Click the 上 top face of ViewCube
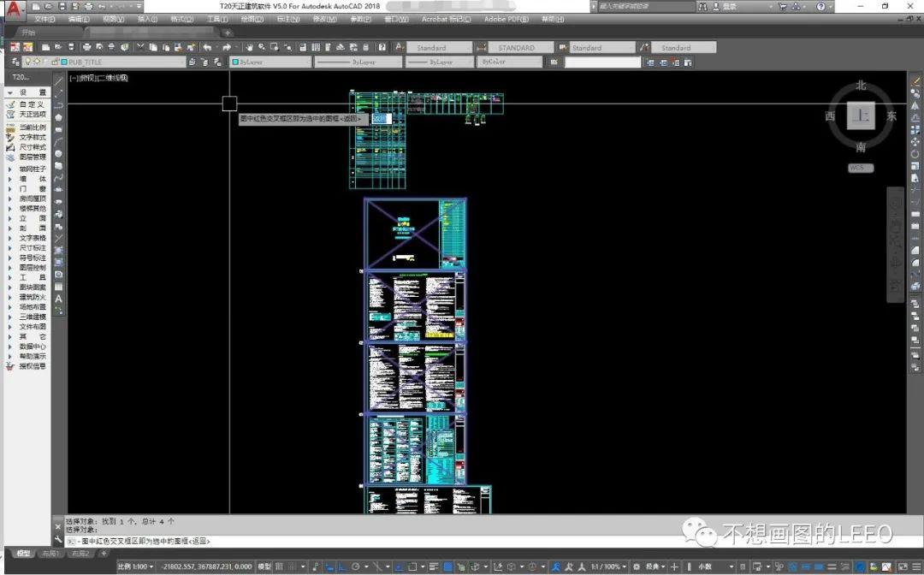 coord(861,116)
